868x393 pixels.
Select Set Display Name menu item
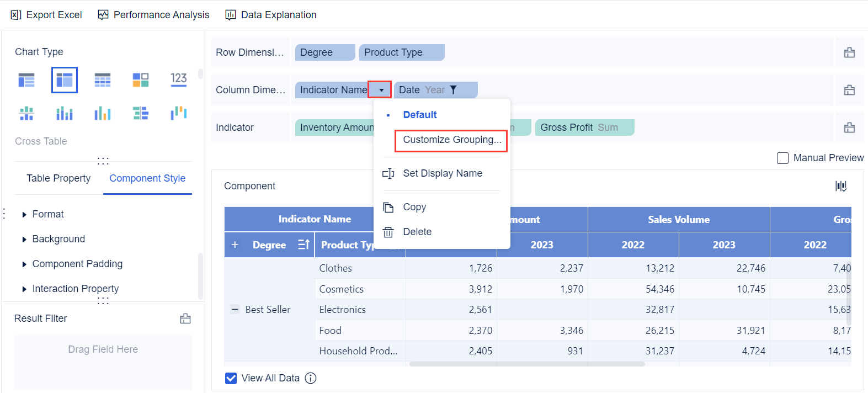[x=443, y=173]
